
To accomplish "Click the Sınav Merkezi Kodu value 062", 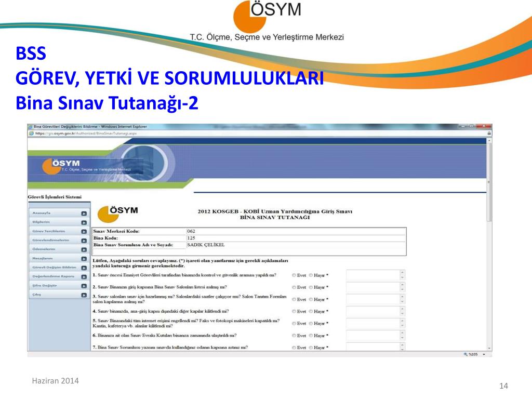I will (191, 231).
